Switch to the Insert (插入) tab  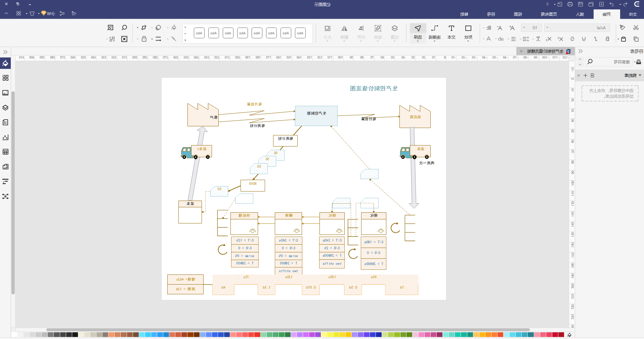coord(580,14)
